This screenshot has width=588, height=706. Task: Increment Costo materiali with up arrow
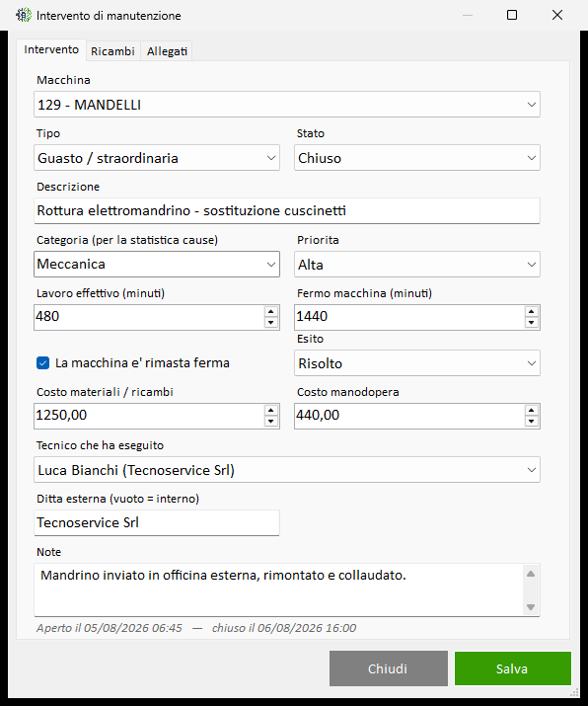point(271,410)
